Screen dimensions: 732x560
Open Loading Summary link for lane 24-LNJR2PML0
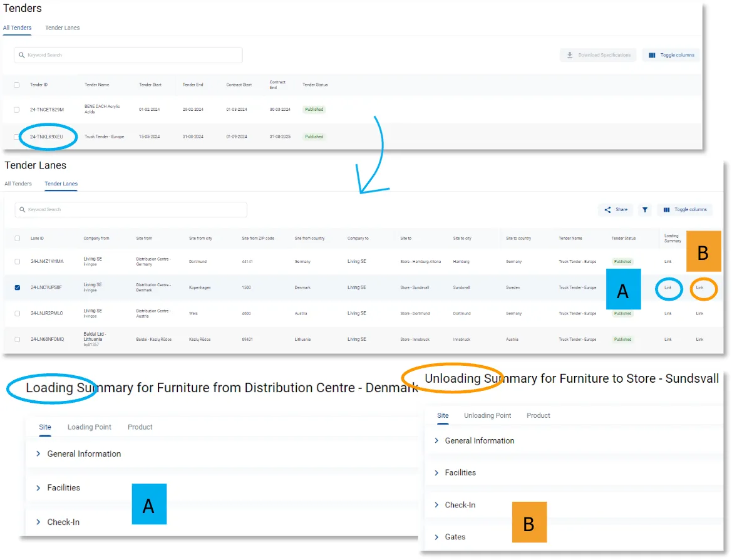click(x=668, y=313)
